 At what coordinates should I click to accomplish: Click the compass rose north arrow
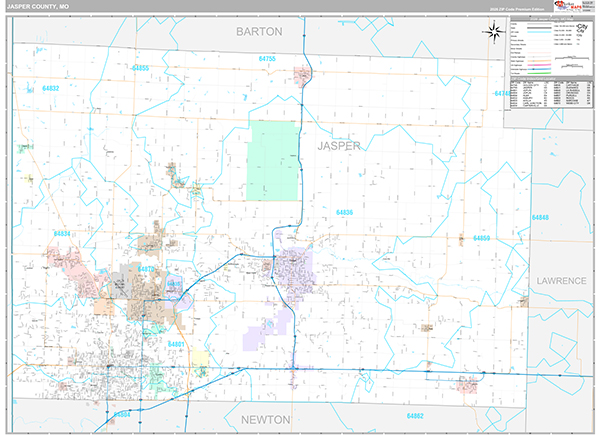pyautogui.click(x=494, y=32)
